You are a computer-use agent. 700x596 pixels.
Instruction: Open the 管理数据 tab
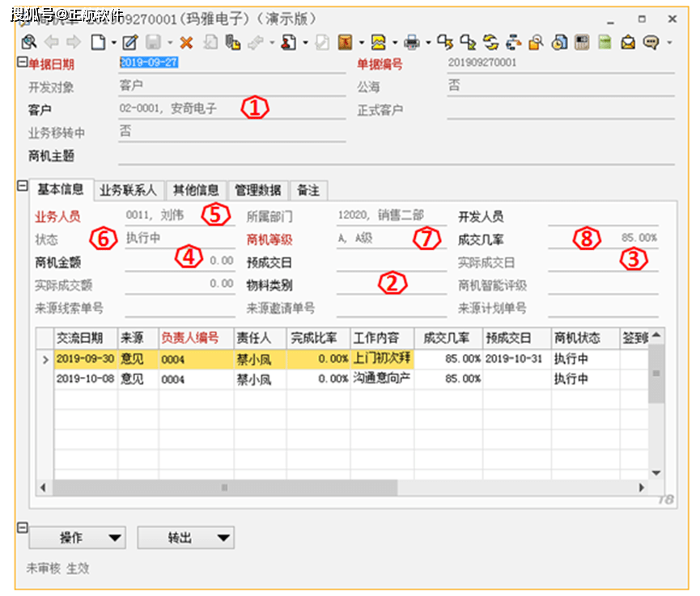pos(257,191)
